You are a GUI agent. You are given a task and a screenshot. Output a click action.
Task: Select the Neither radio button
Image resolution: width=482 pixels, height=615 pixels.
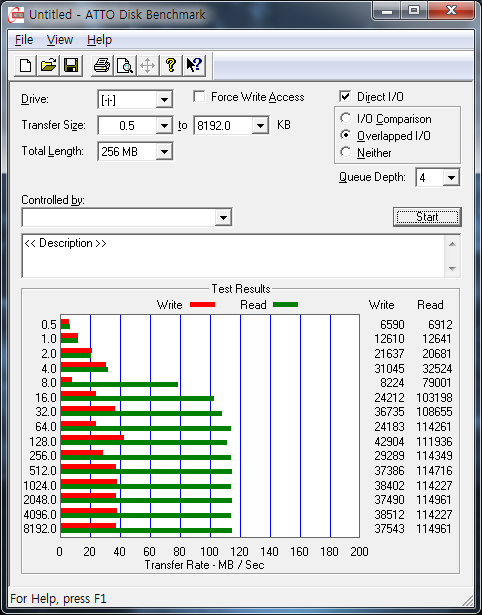[x=346, y=152]
